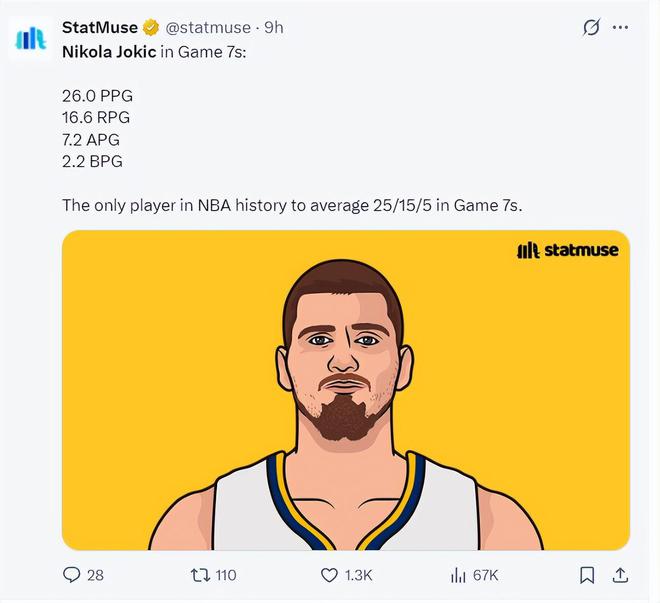The image size is (660, 603).
Task: Click the statmuse logo in image
Action: pos(567,250)
